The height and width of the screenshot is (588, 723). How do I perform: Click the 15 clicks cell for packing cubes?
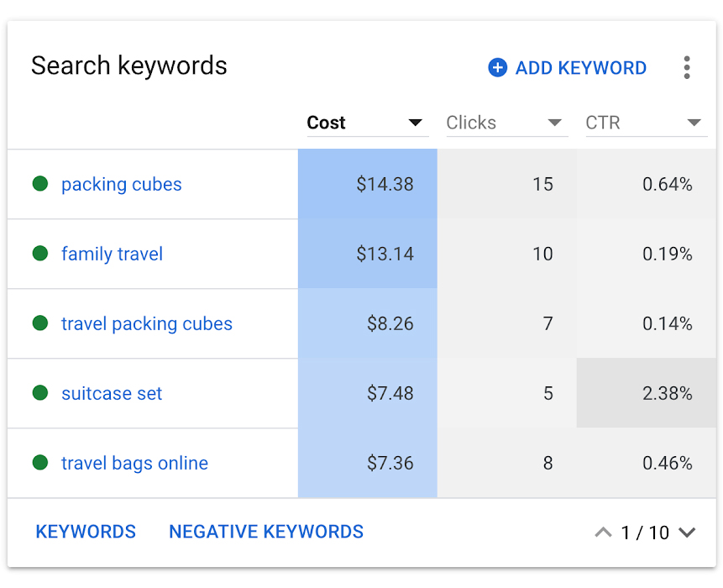506,184
